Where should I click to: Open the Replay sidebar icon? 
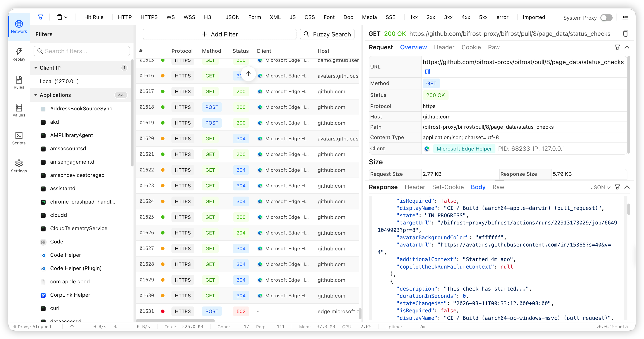(x=19, y=54)
